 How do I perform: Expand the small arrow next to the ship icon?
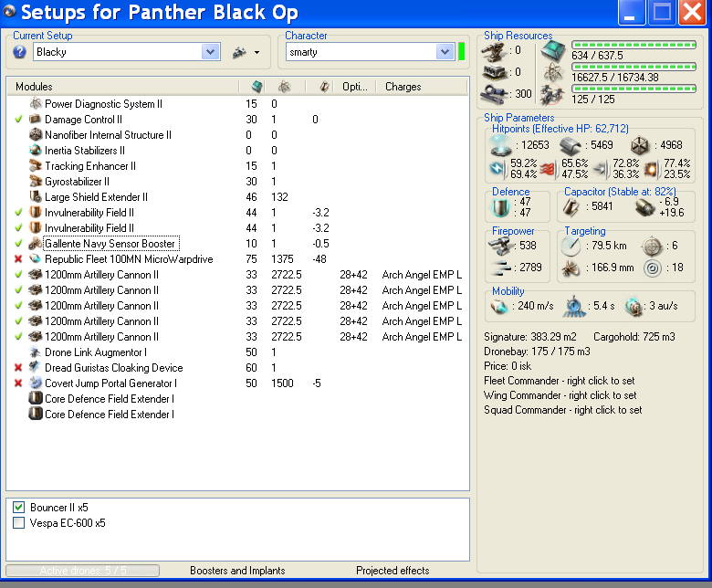tap(257, 53)
